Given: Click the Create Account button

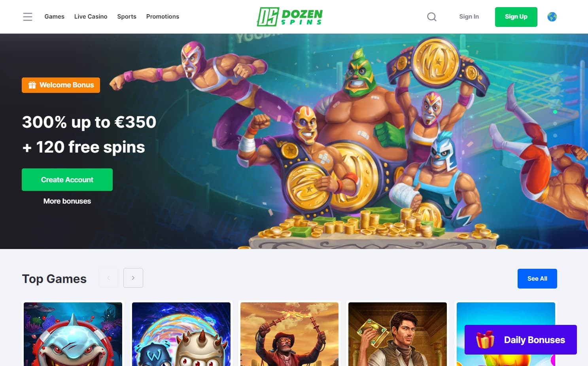Looking at the screenshot, I should (67, 180).
